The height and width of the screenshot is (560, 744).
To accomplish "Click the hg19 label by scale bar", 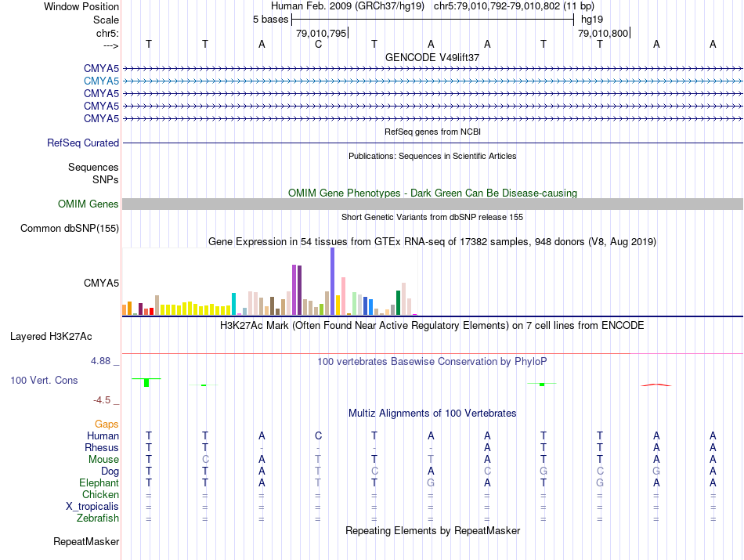I will pyautogui.click(x=592, y=20).
